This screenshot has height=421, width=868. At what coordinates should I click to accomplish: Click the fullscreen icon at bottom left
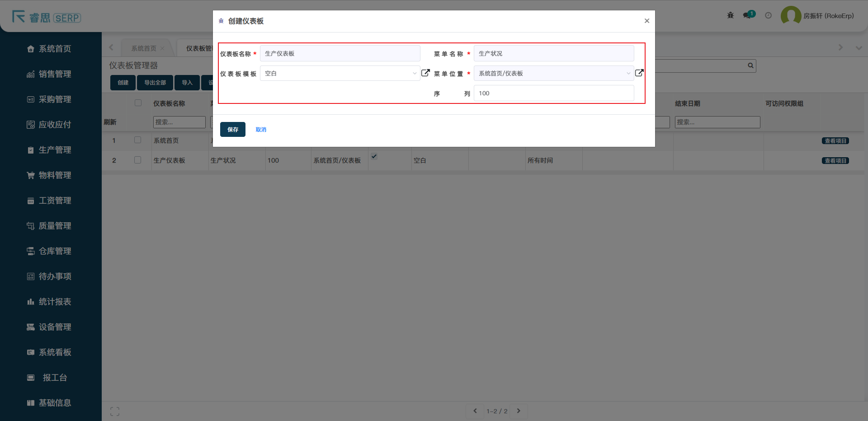[x=115, y=412]
